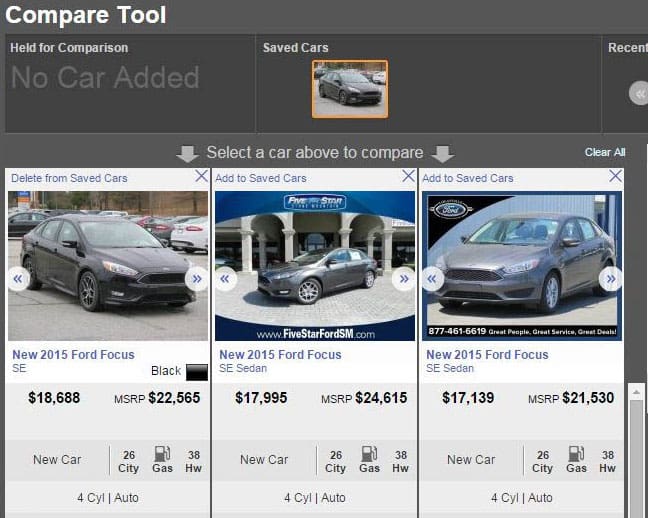Click the 877-461-6619 dealer car photo
The image size is (648, 518).
[522, 266]
